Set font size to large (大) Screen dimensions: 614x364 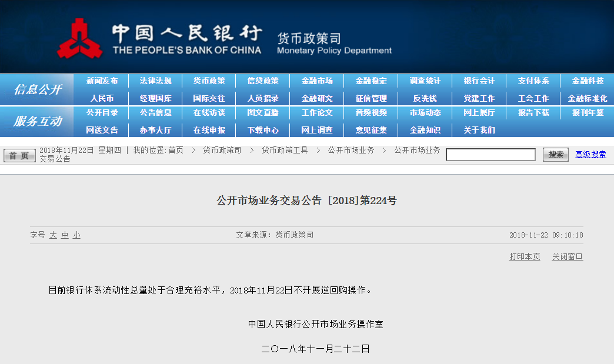53,235
